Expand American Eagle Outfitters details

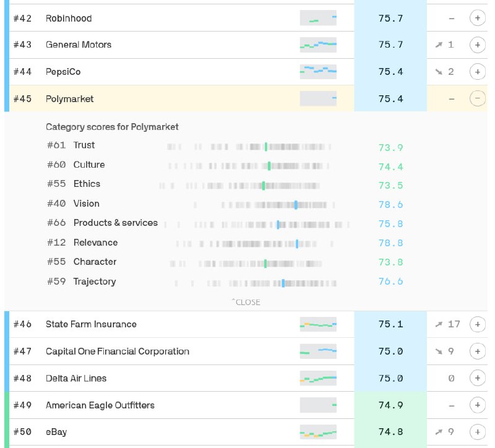point(477,405)
